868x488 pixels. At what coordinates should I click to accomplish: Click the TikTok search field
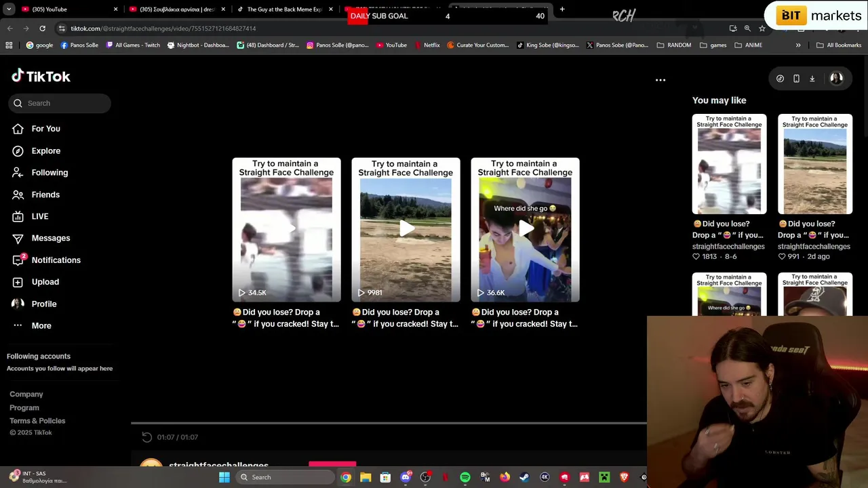tap(60, 103)
